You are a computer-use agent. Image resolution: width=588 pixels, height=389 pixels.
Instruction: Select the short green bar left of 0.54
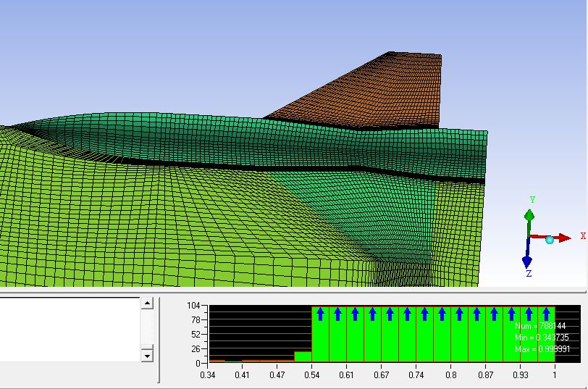point(303,356)
